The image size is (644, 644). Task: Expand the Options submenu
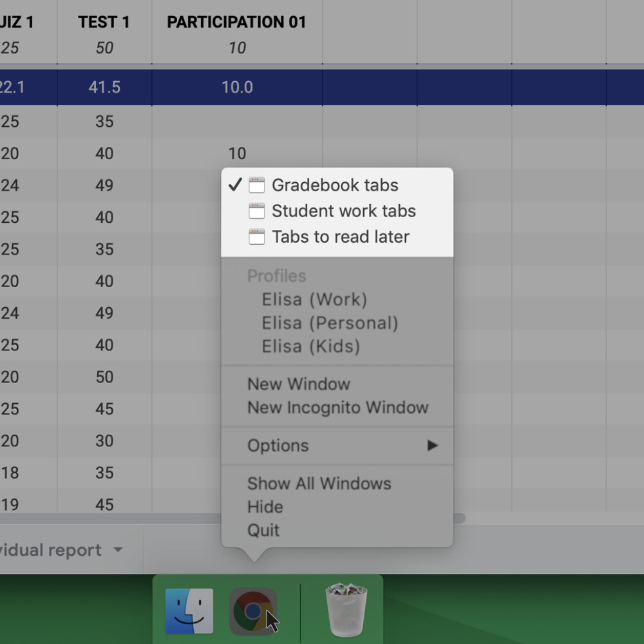pyautogui.click(x=278, y=446)
